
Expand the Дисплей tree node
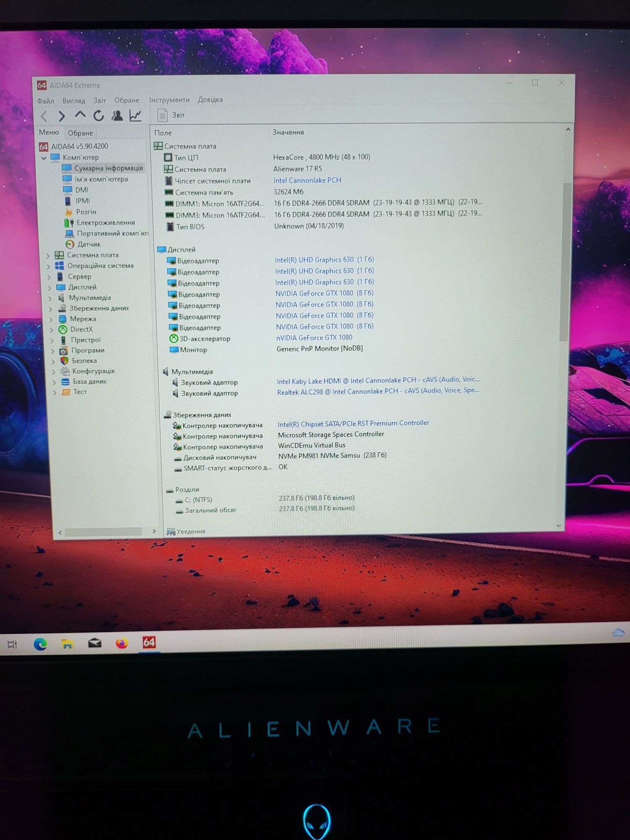tap(50, 288)
